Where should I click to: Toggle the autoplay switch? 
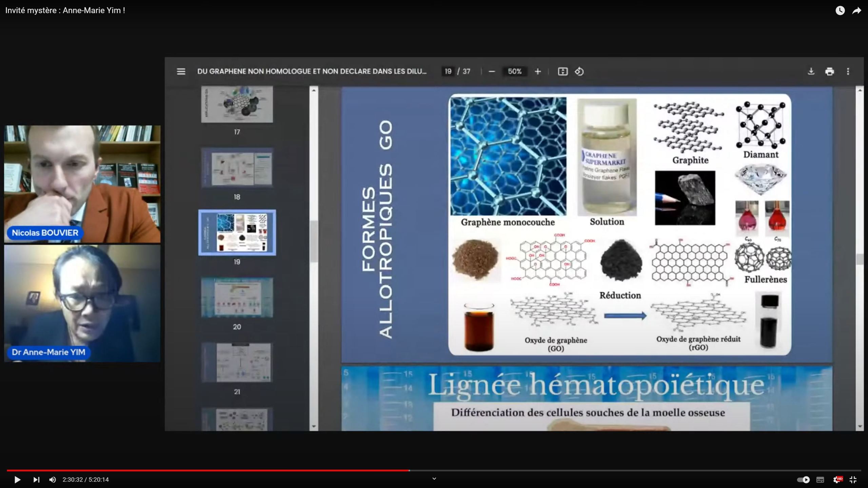click(x=803, y=480)
